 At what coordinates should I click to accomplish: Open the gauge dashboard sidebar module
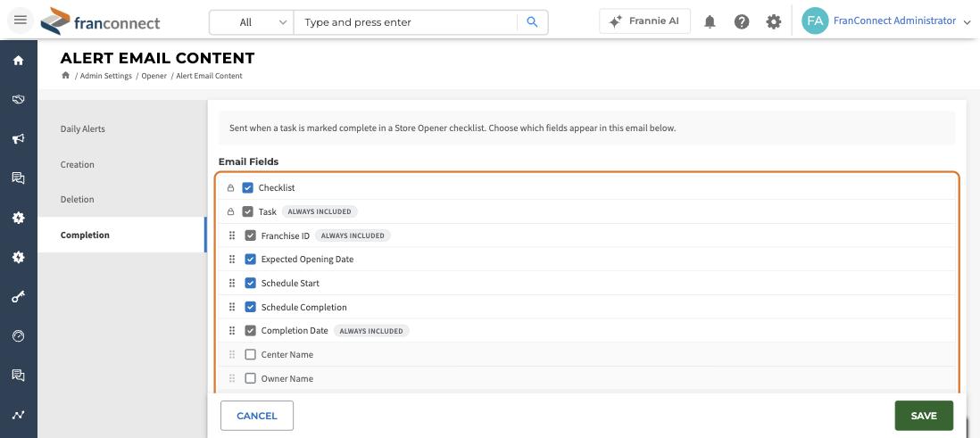[x=18, y=336]
